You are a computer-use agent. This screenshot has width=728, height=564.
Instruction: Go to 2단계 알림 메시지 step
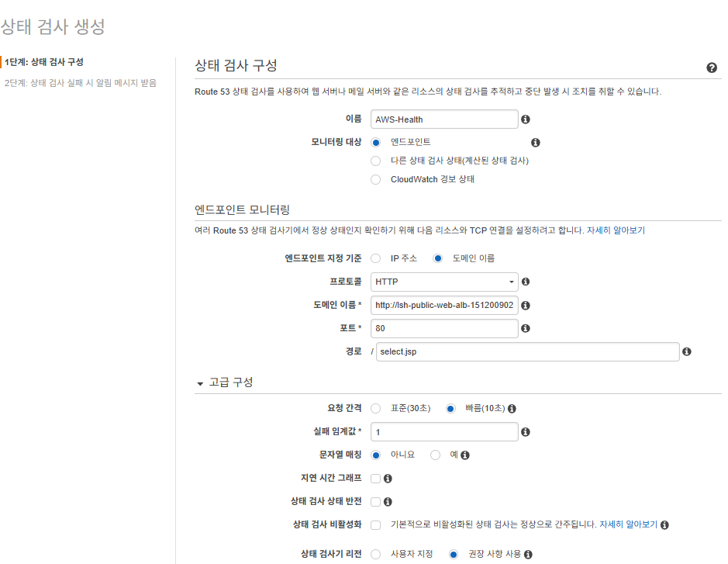point(80,82)
